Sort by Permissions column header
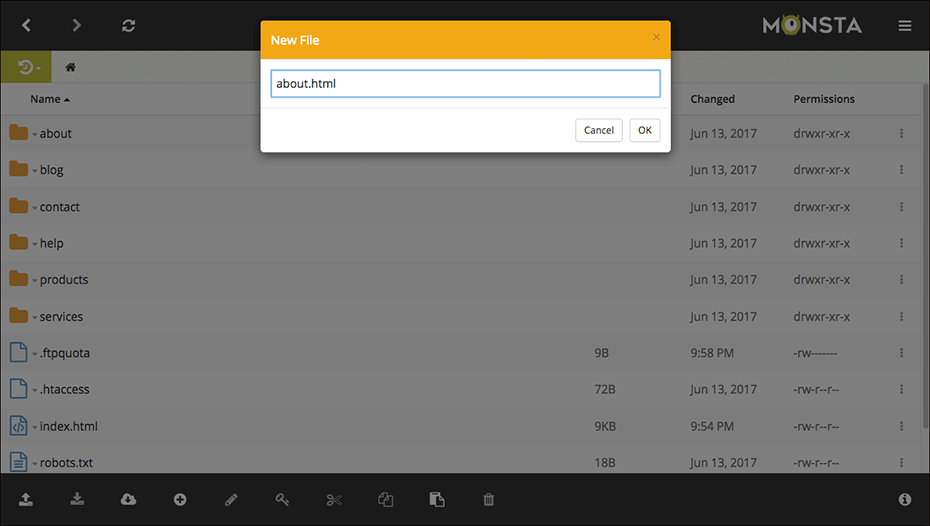Image resolution: width=930 pixels, height=526 pixels. coord(824,99)
